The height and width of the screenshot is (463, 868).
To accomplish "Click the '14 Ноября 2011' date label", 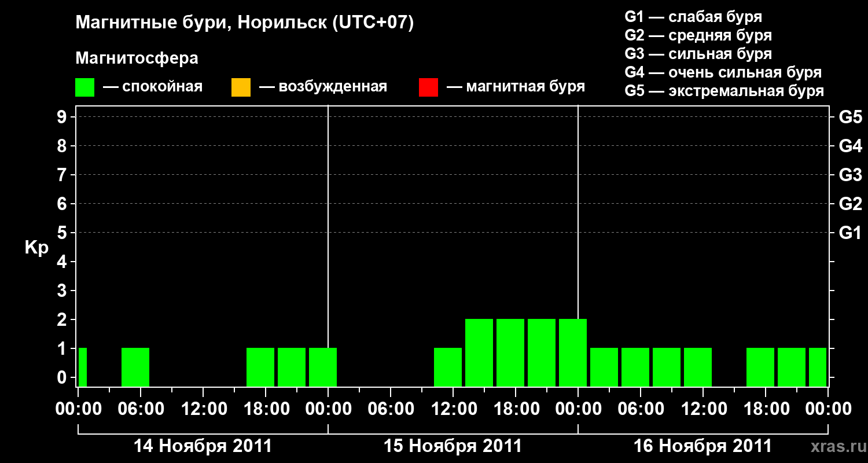I will point(203,446).
